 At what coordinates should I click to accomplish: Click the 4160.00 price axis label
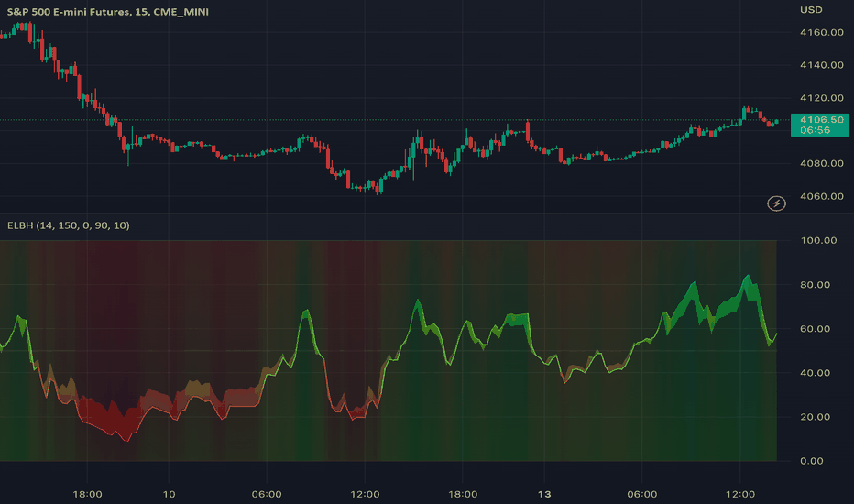[x=821, y=33]
